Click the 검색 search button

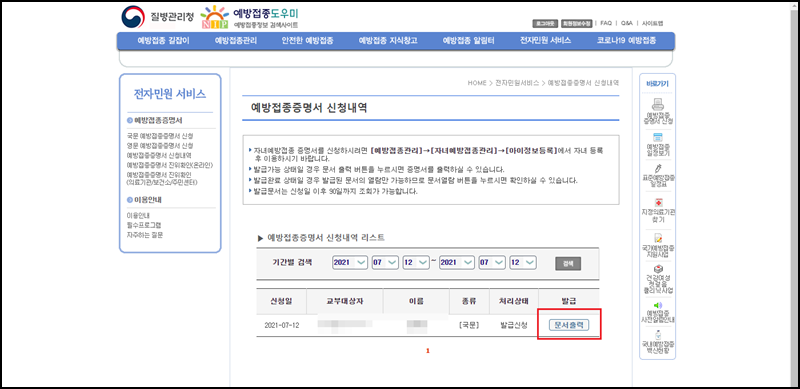pos(568,263)
